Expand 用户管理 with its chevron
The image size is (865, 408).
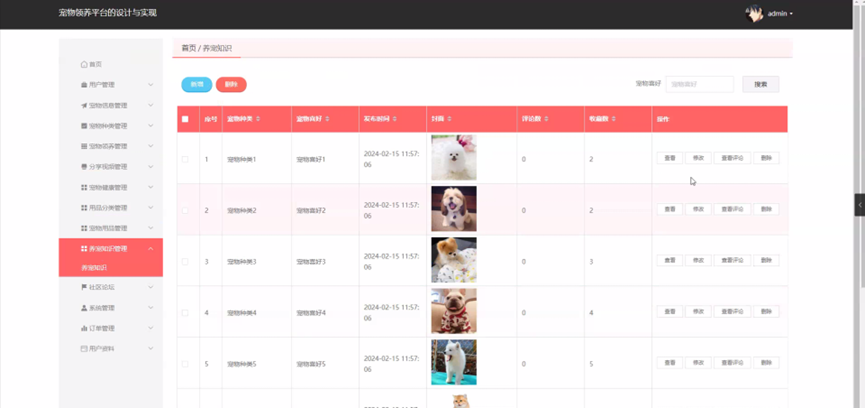coord(151,85)
